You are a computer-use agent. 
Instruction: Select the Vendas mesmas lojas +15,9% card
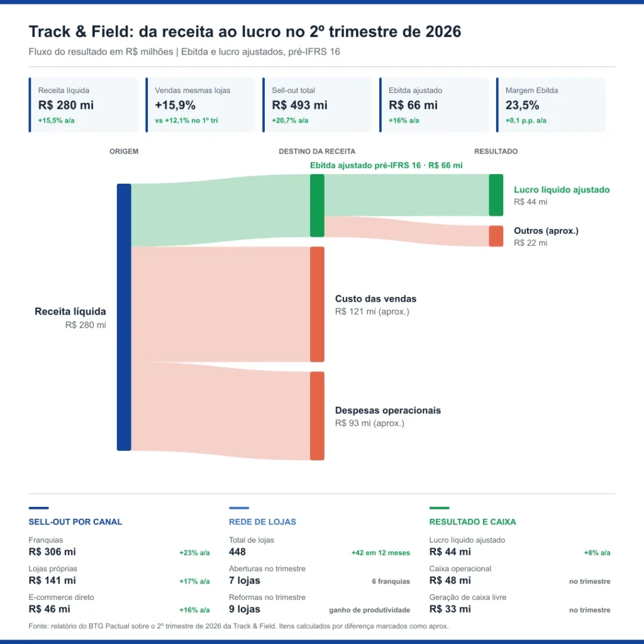click(201, 105)
